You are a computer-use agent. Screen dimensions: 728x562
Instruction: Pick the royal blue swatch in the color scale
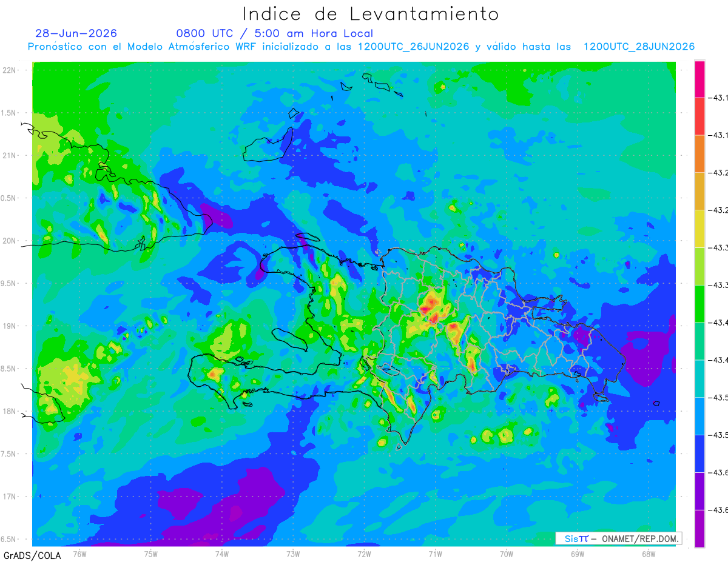[x=699, y=453]
